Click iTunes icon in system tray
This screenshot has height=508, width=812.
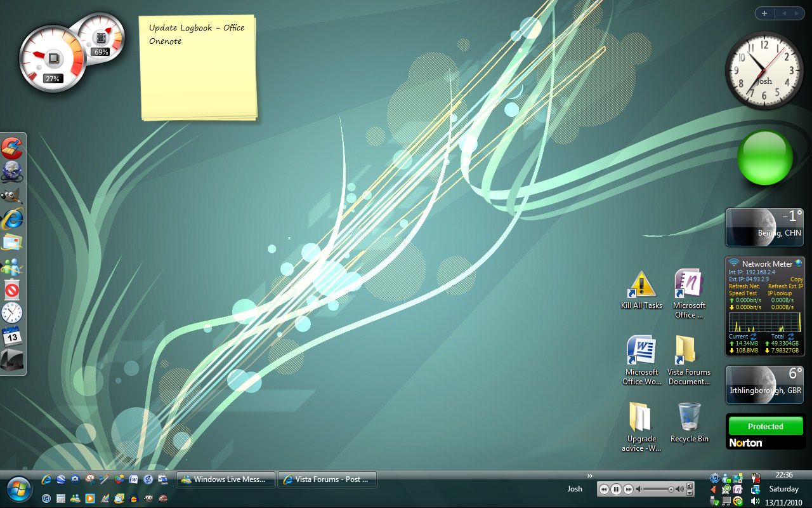click(715, 478)
